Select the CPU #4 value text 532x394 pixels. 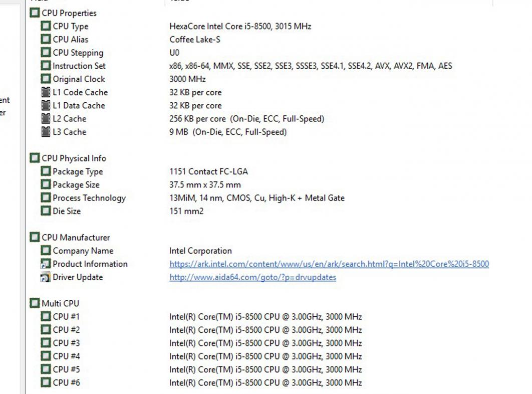point(265,356)
